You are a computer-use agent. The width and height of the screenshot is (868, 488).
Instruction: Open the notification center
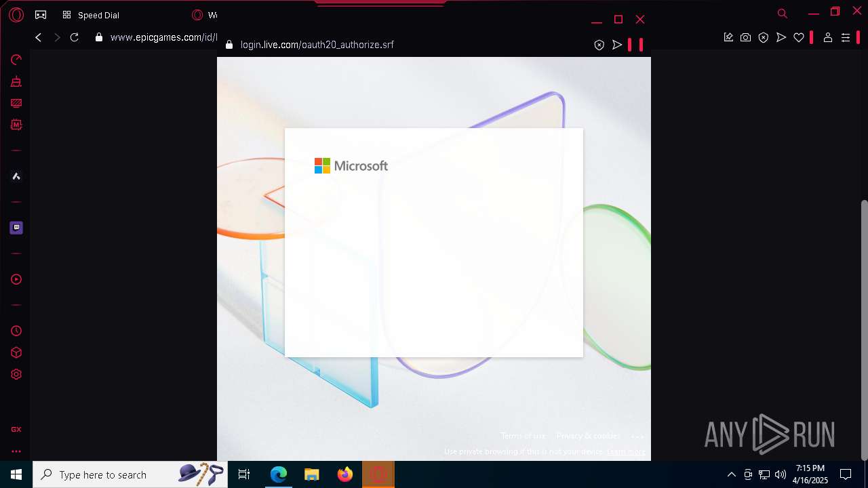(x=846, y=474)
